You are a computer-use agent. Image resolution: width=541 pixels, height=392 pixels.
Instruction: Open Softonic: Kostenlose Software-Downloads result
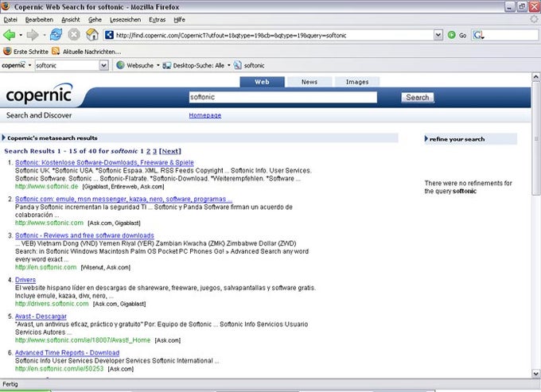pyautogui.click(x=104, y=162)
